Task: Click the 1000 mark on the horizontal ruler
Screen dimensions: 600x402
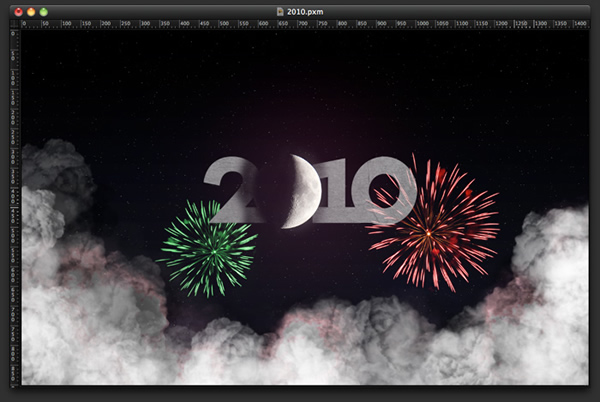Action: point(422,24)
